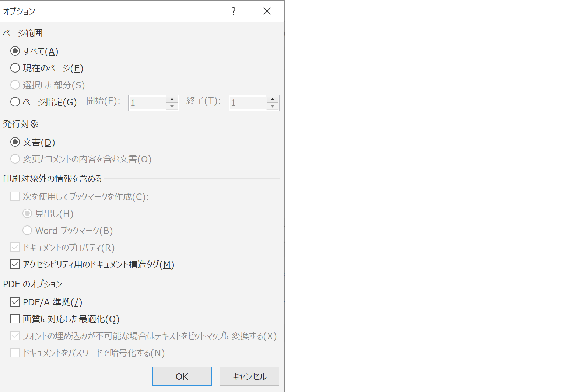The image size is (561, 392).
Task: Uncheck アクセシビリティ用のドキュメント構造タグ(M)
Action: click(15, 264)
